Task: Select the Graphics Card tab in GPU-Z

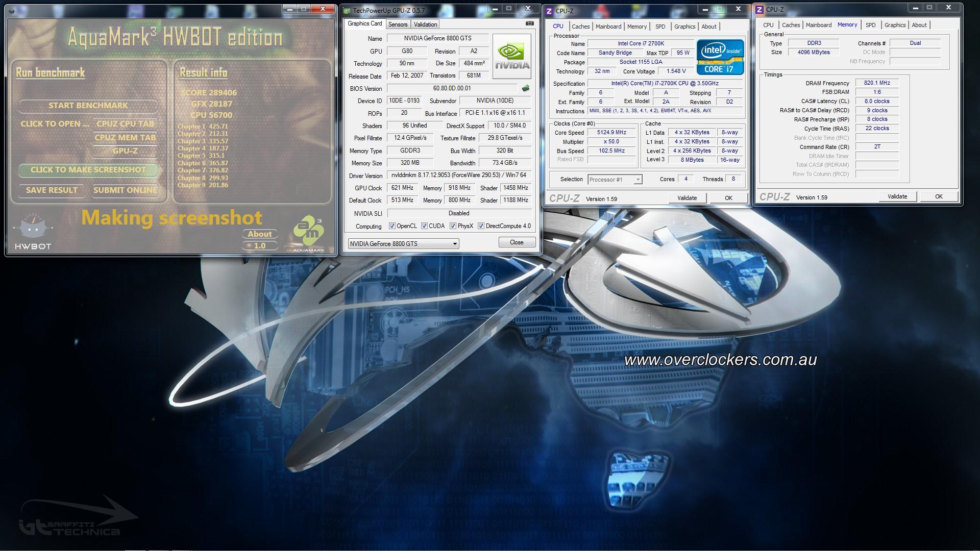Action: pyautogui.click(x=364, y=23)
